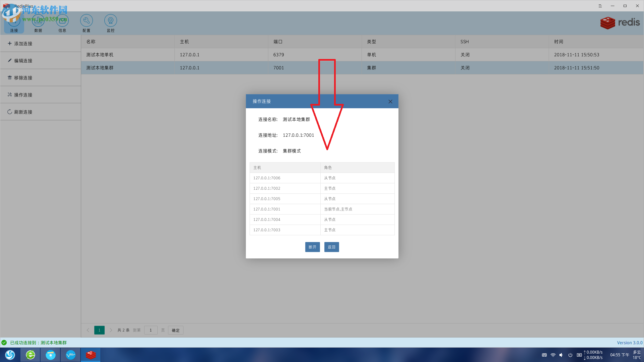Click the 添加连接 icon in sidebar

22,43
